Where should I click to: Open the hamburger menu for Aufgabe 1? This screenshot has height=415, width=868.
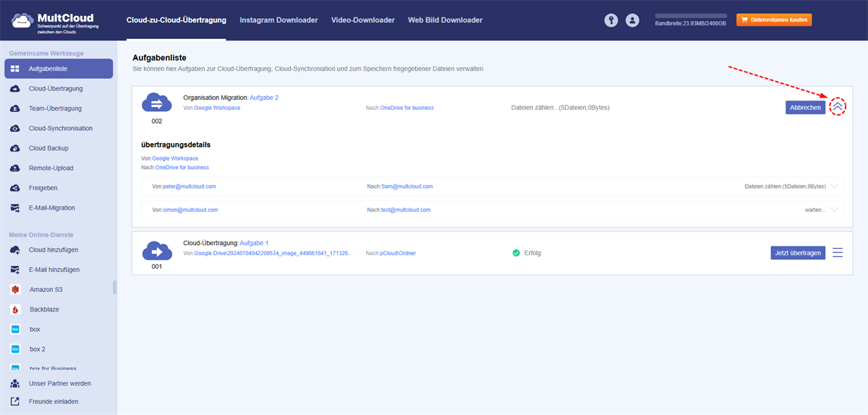pos(838,253)
